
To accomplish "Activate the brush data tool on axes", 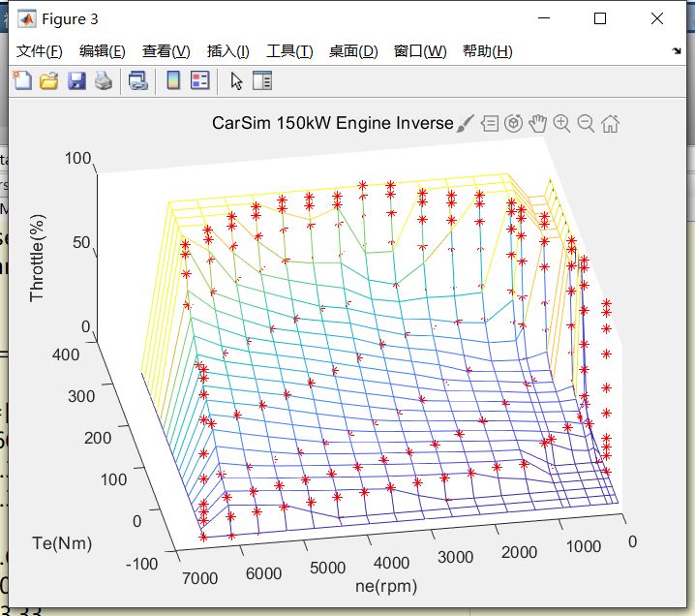I will (466, 123).
